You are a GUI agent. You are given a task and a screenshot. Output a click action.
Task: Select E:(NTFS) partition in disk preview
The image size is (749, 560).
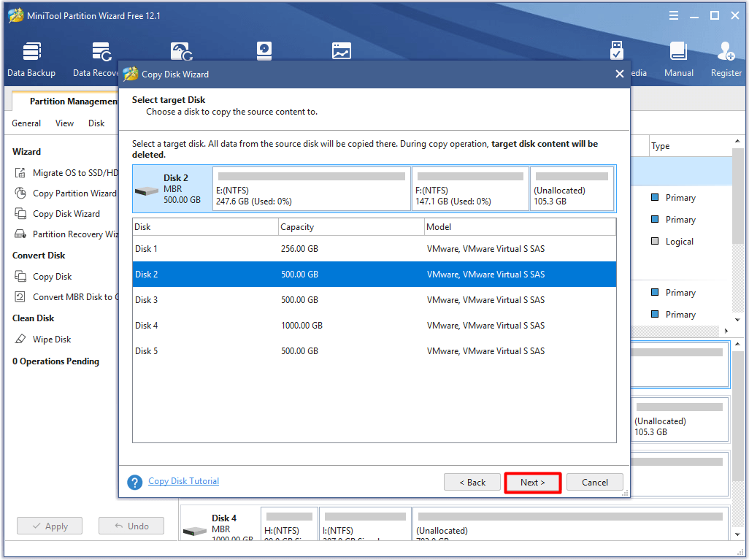[x=312, y=189]
